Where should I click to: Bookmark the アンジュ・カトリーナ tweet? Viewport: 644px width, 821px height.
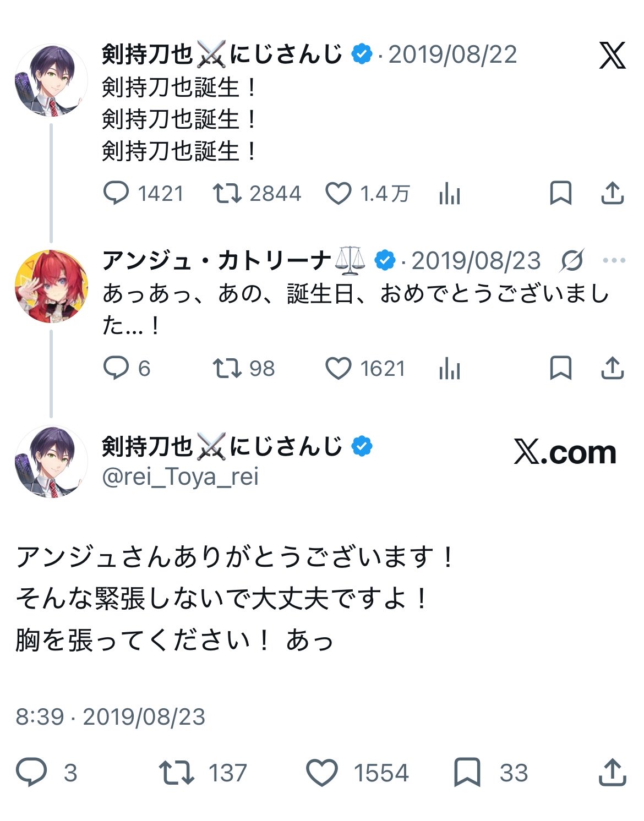[x=561, y=368]
